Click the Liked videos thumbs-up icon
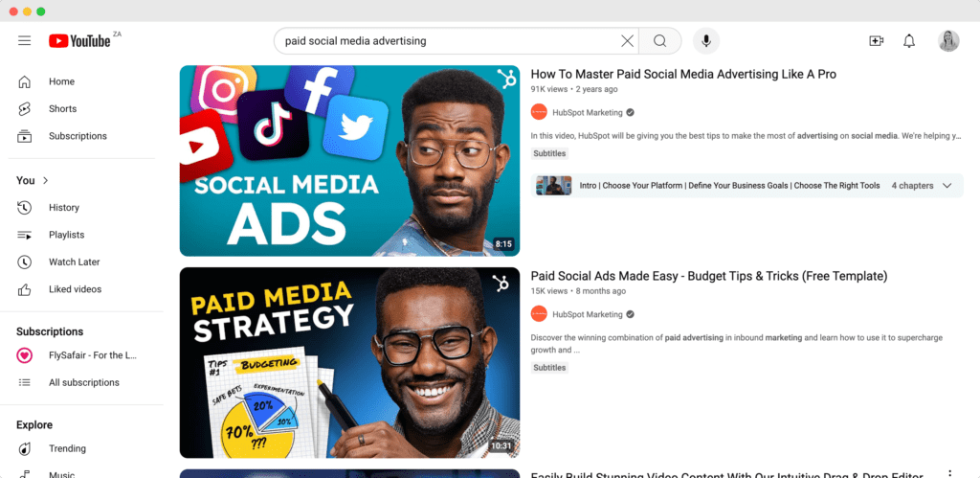This screenshot has height=478, width=980. click(x=24, y=289)
